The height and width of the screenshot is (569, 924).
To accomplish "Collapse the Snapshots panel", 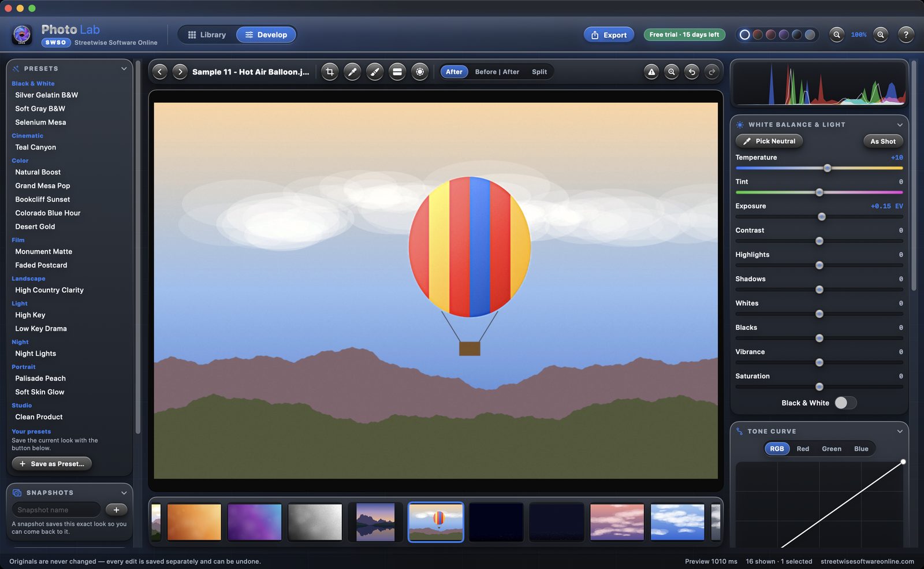I will click(x=124, y=493).
